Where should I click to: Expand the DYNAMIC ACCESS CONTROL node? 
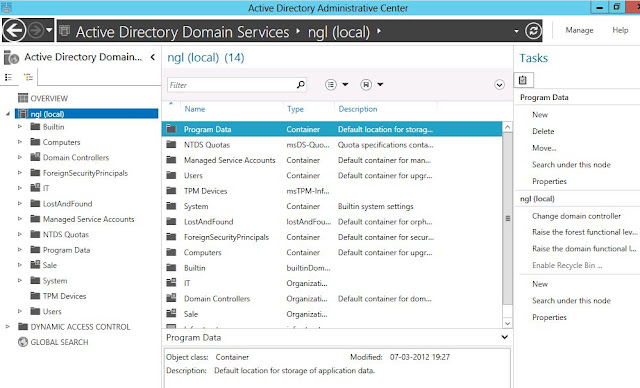7,327
